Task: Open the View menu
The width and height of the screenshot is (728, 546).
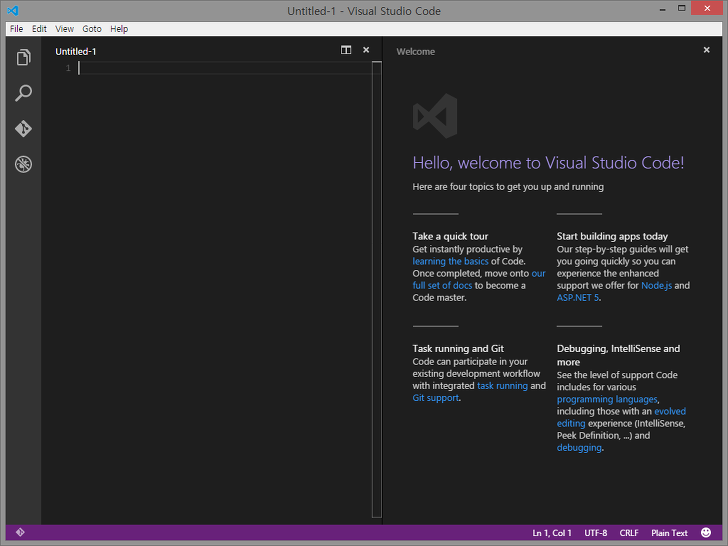Action: (65, 29)
